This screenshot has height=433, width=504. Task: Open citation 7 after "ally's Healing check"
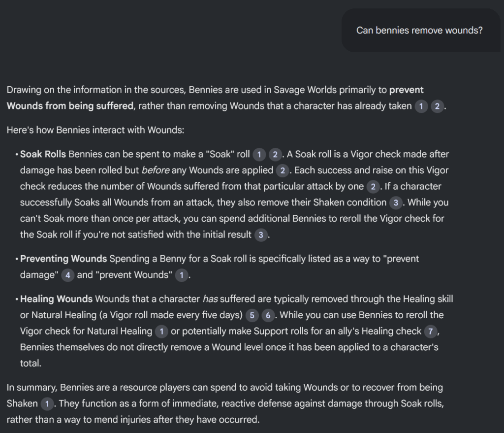pos(431,332)
